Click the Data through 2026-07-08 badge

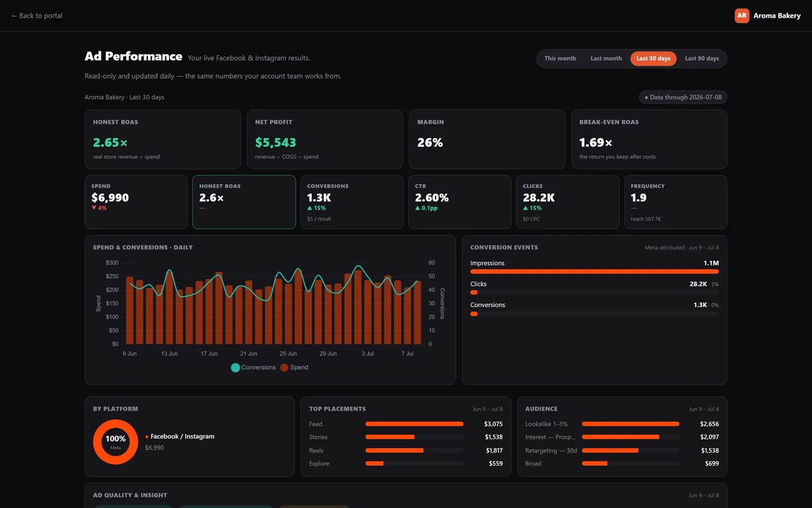click(x=683, y=97)
